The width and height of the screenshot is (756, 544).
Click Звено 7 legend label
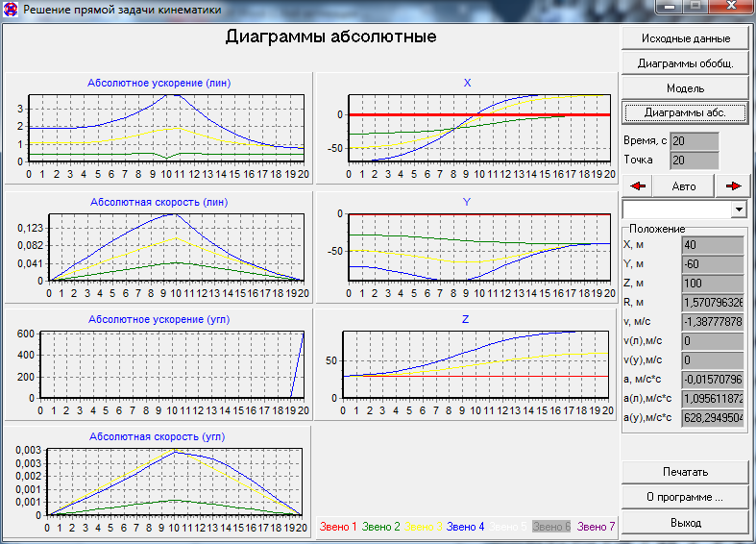596,527
